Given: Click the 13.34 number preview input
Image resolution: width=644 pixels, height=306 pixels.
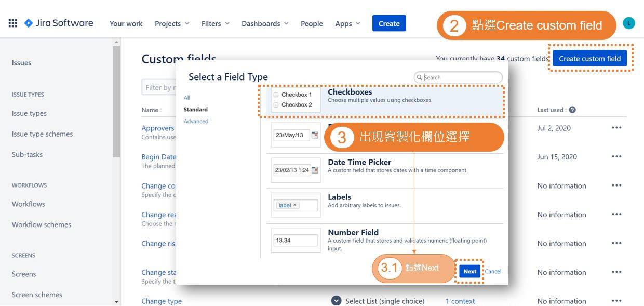Looking at the screenshot, I should coord(296,241).
